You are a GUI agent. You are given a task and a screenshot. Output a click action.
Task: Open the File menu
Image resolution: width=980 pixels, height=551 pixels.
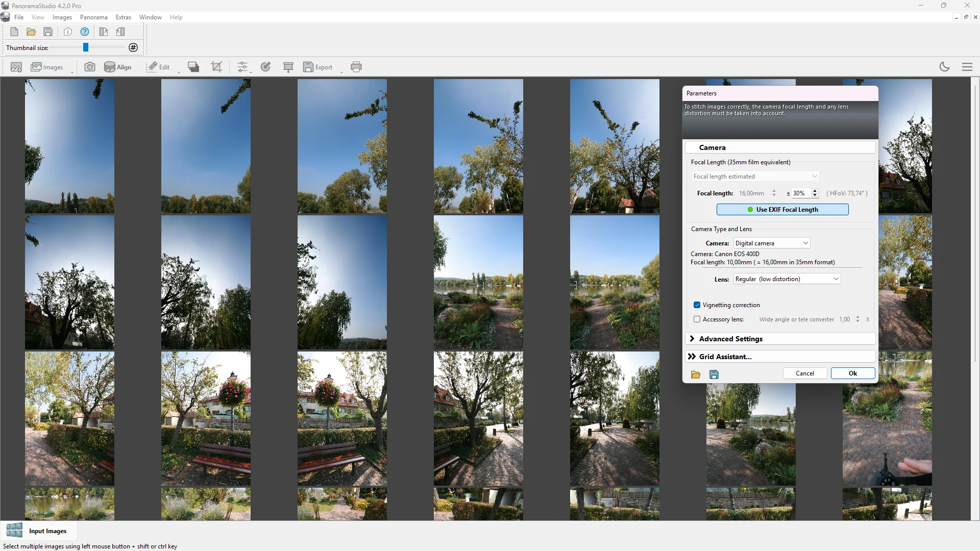[x=19, y=17]
